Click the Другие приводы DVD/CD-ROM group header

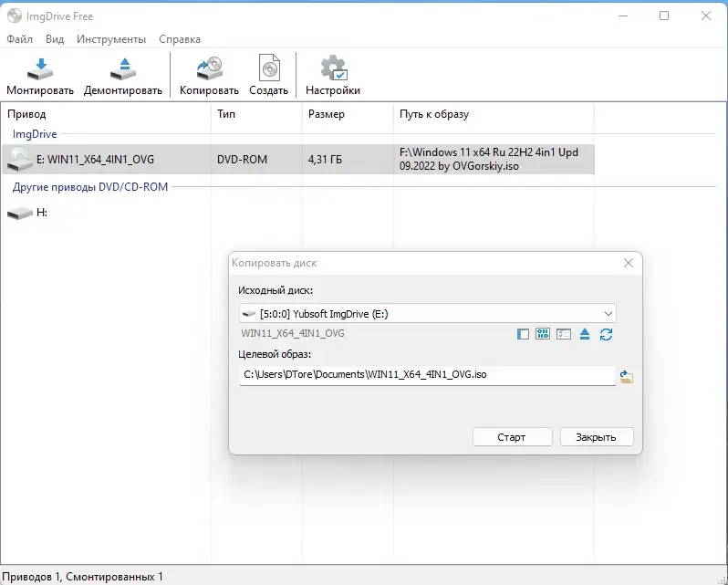(90, 187)
